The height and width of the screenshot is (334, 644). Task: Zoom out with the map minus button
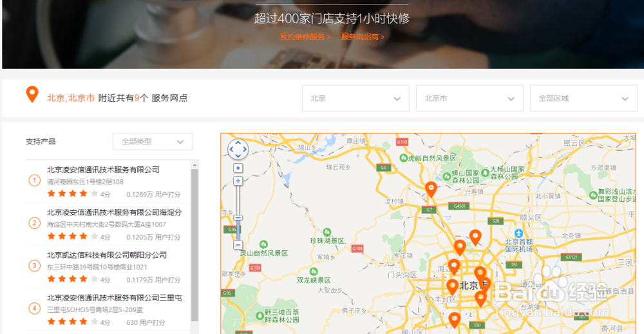click(x=238, y=245)
